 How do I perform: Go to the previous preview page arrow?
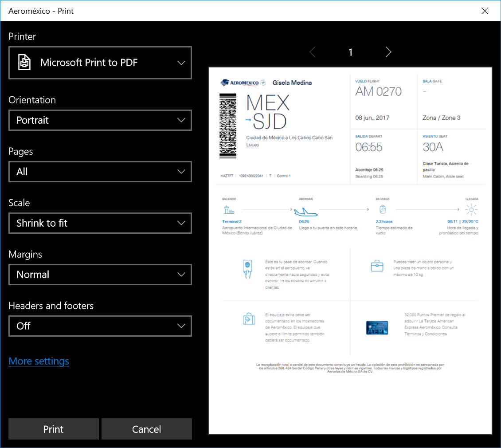coord(313,52)
